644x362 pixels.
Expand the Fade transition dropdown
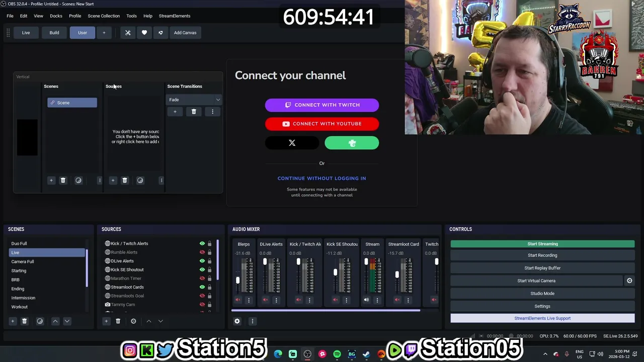(218, 100)
